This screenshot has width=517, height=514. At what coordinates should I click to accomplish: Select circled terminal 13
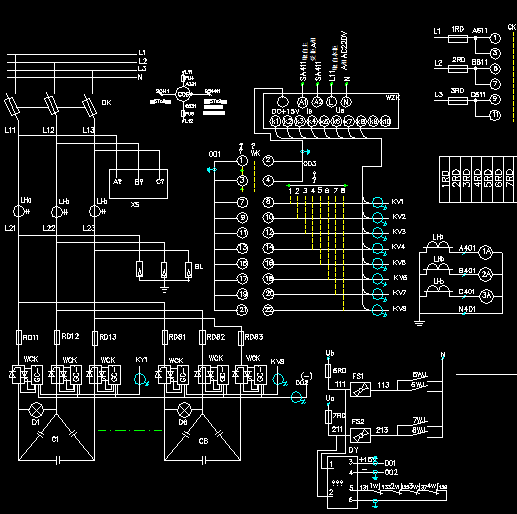point(242,248)
